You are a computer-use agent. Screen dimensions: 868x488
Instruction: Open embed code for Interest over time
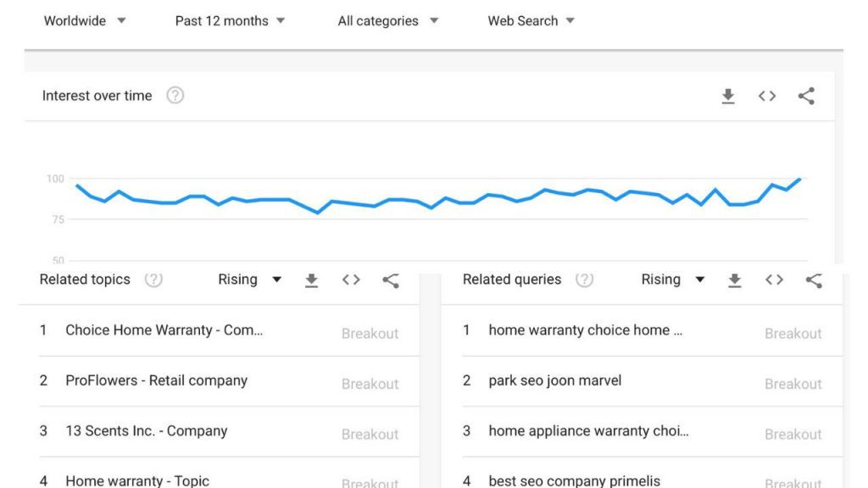click(766, 97)
